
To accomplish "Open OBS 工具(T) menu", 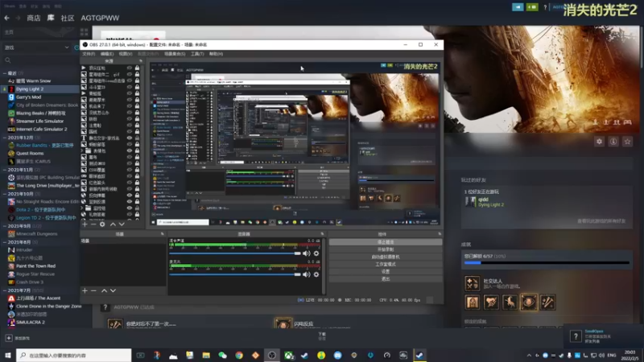I will click(x=197, y=54).
